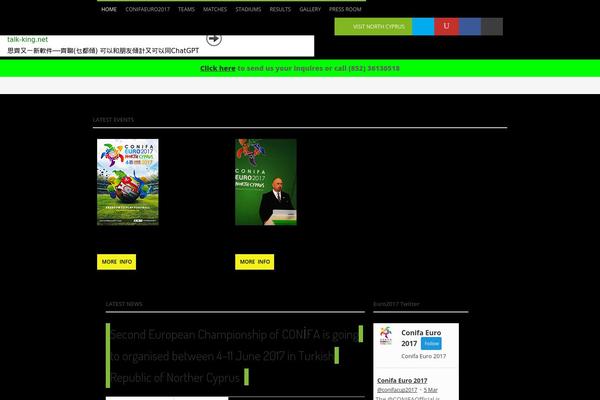Click the gray social square
600x400 pixels.
coord(492,26)
